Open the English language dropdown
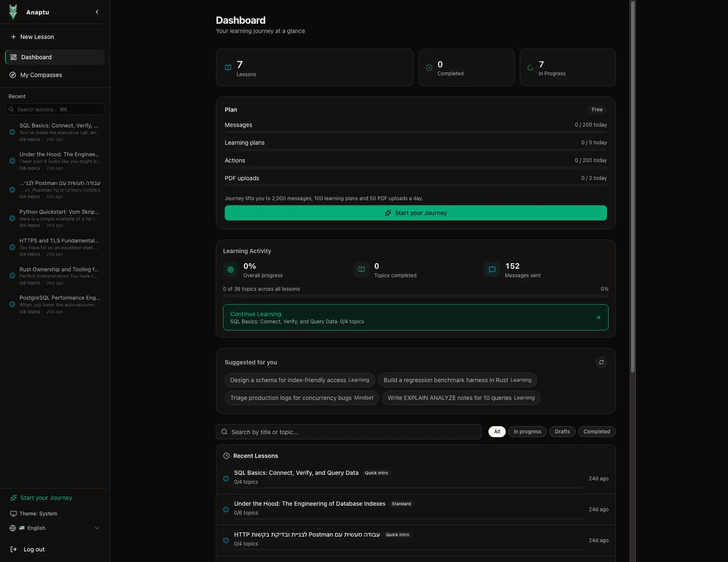The height and width of the screenshot is (562, 728). point(55,528)
